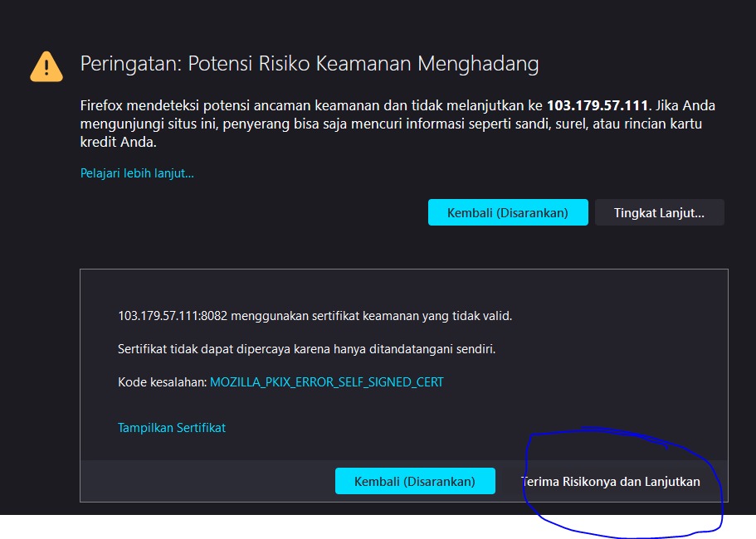756x539 pixels.
Task: Click the word Firefox in the description
Action: [x=101, y=105]
